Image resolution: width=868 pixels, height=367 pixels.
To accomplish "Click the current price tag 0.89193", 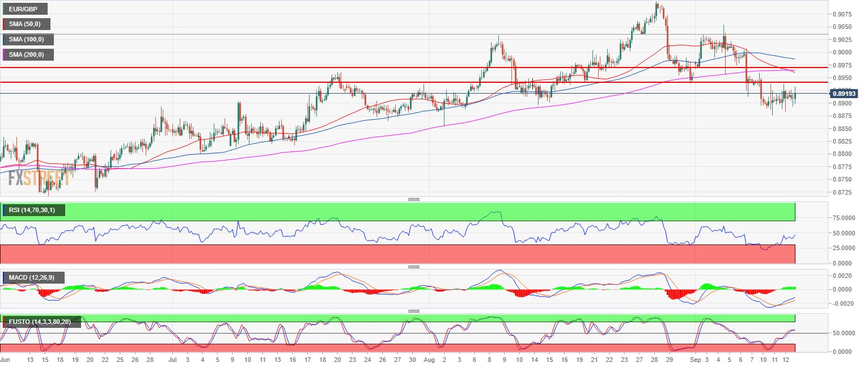I will click(842, 93).
